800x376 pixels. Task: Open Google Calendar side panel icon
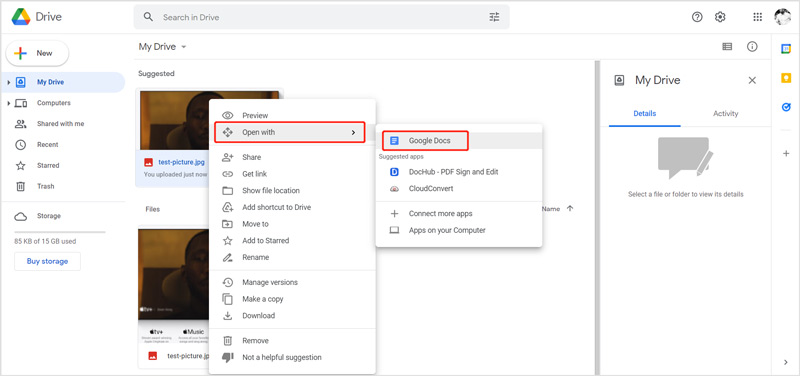tap(786, 48)
